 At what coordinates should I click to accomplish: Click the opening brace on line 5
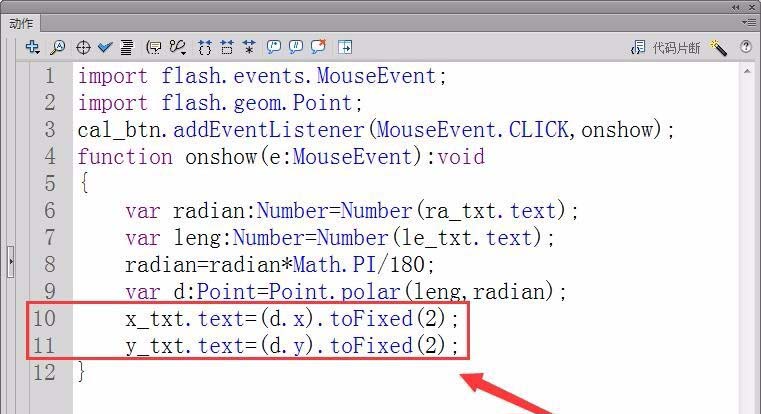(x=84, y=183)
